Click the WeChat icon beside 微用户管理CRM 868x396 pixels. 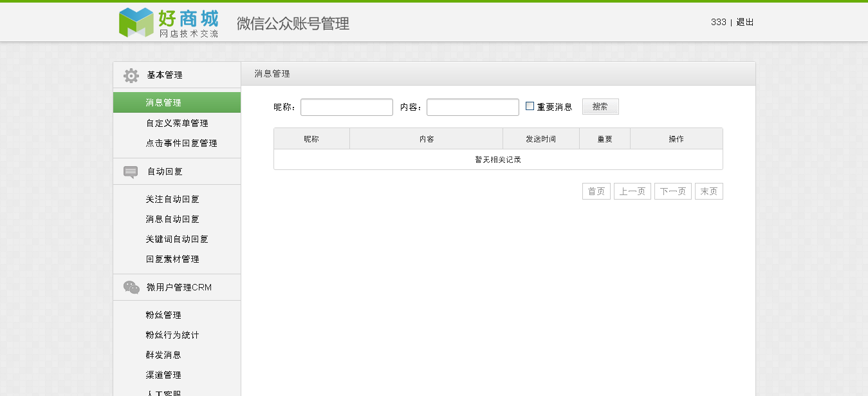point(131,287)
